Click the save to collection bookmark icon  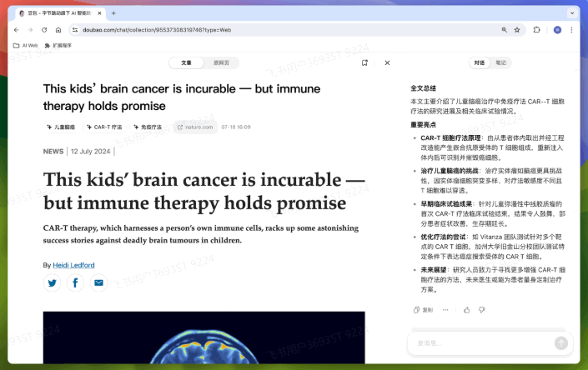(364, 62)
